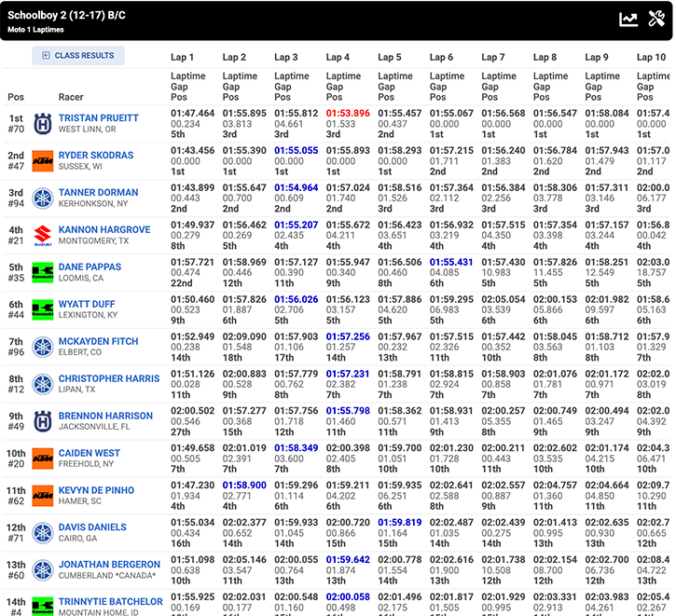The image size is (676, 616).
Task: Click the Racer column header
Action: [71, 97]
